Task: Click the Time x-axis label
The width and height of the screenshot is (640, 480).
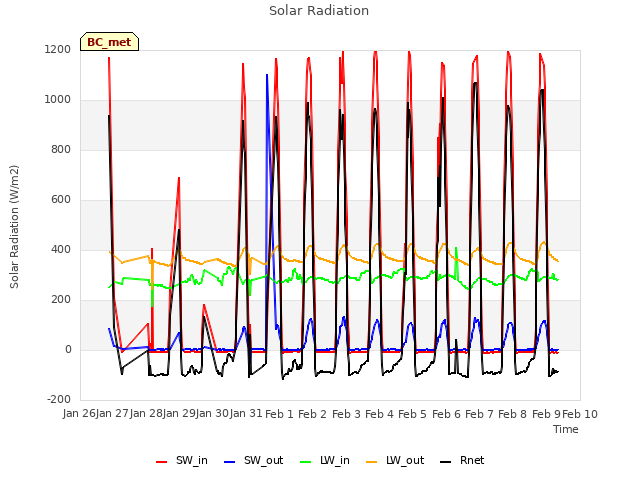Action: click(566, 429)
